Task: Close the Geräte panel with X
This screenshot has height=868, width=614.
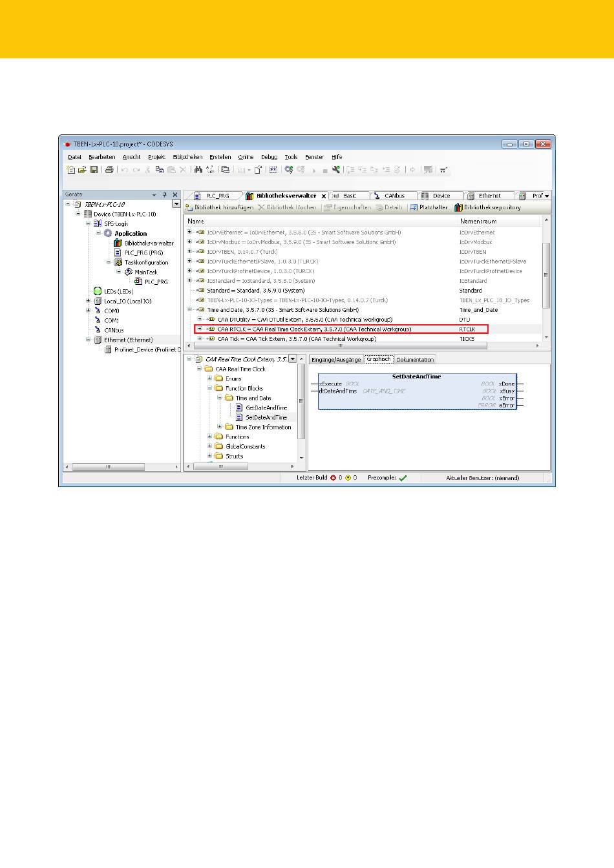Action: click(x=175, y=194)
